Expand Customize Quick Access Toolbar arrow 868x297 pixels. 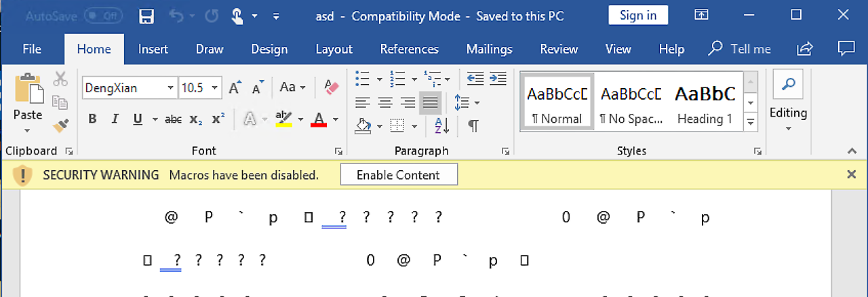pyautogui.click(x=275, y=16)
